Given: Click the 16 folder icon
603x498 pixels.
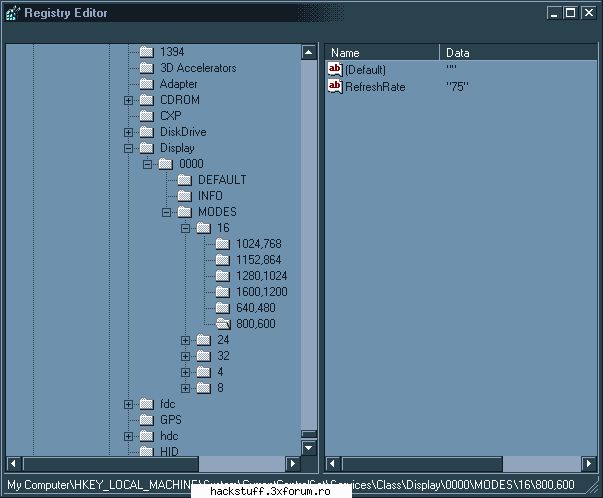Looking at the screenshot, I should pyautogui.click(x=203, y=228).
